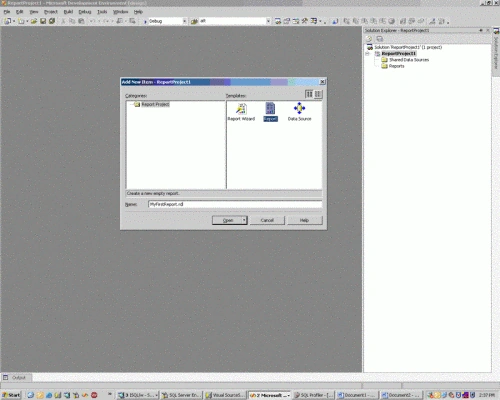500x400 pixels.
Task: Open the Output panel icon at bottom
Action: (x=6, y=377)
